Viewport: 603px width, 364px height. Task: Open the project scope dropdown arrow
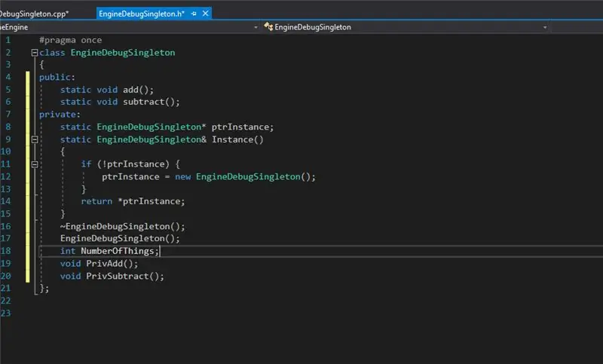click(256, 27)
